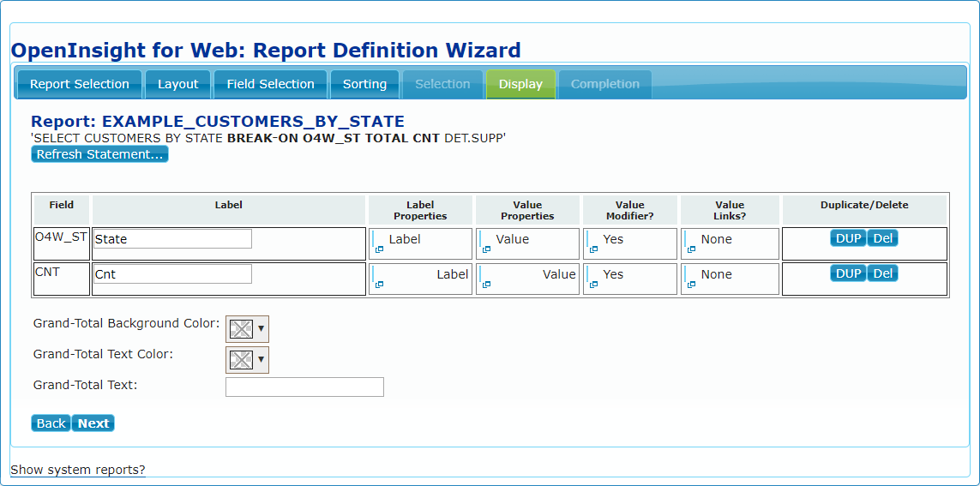980x486 pixels.
Task: Delete the O4W_ST field row
Action: click(882, 238)
